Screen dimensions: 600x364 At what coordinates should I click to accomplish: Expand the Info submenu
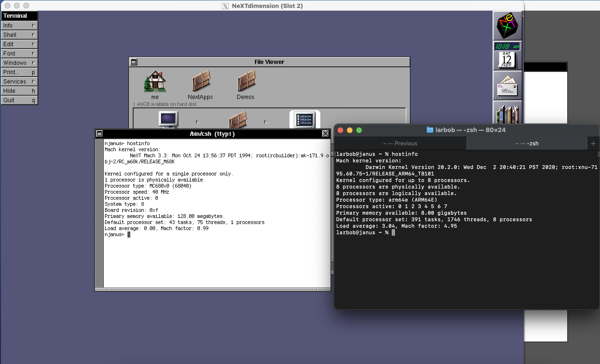[x=19, y=25]
